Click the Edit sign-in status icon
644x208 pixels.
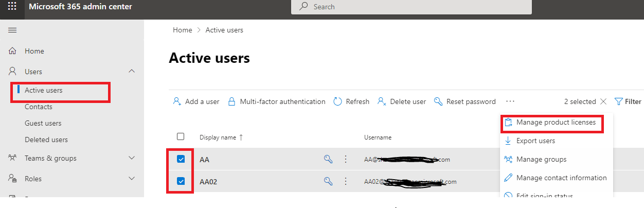pyautogui.click(x=508, y=196)
